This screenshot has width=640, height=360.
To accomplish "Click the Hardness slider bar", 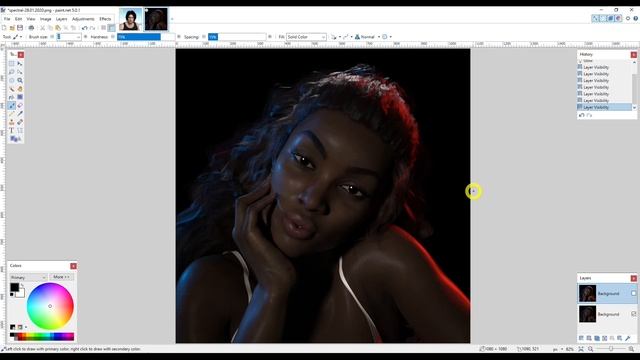I will (146, 37).
